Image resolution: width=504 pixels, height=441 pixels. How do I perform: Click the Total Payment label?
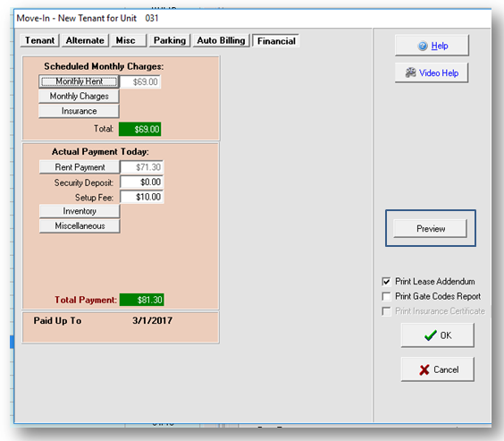click(86, 300)
